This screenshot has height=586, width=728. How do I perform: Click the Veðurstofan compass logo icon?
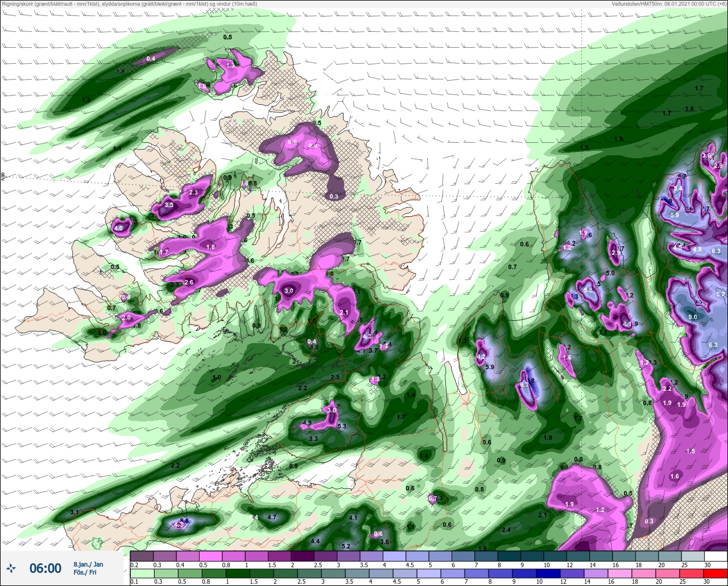click(x=11, y=568)
